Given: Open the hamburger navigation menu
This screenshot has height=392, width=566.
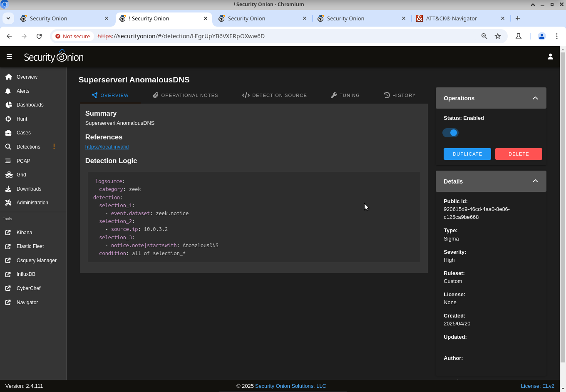Looking at the screenshot, I should [9, 57].
